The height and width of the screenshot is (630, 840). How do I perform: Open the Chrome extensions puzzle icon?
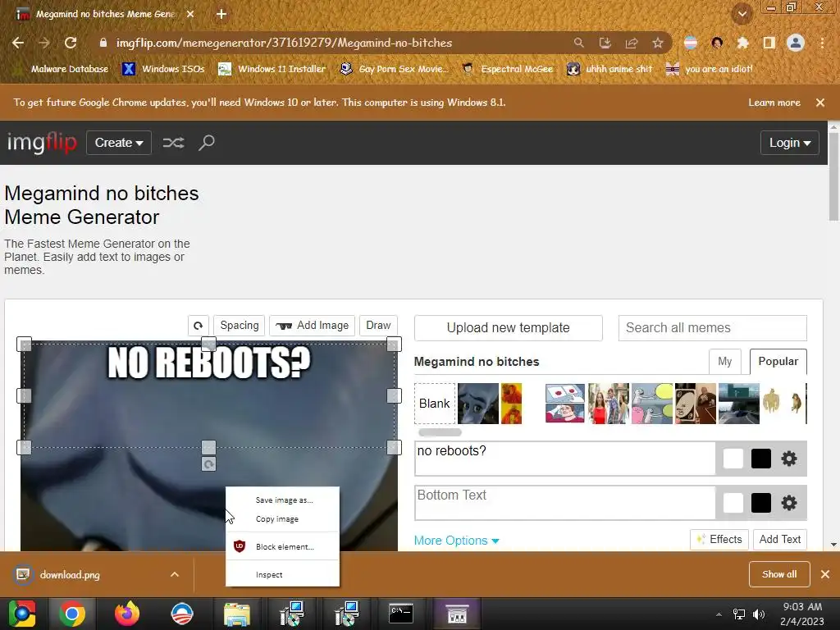click(742, 43)
